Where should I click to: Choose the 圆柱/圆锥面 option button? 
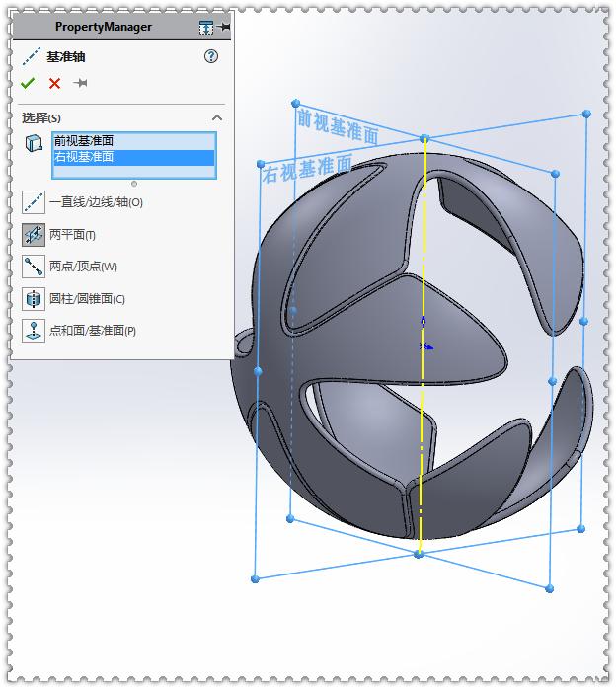click(34, 299)
